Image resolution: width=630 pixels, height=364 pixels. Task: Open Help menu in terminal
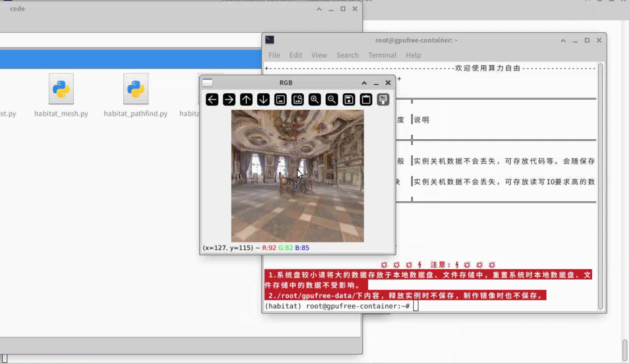[413, 55]
